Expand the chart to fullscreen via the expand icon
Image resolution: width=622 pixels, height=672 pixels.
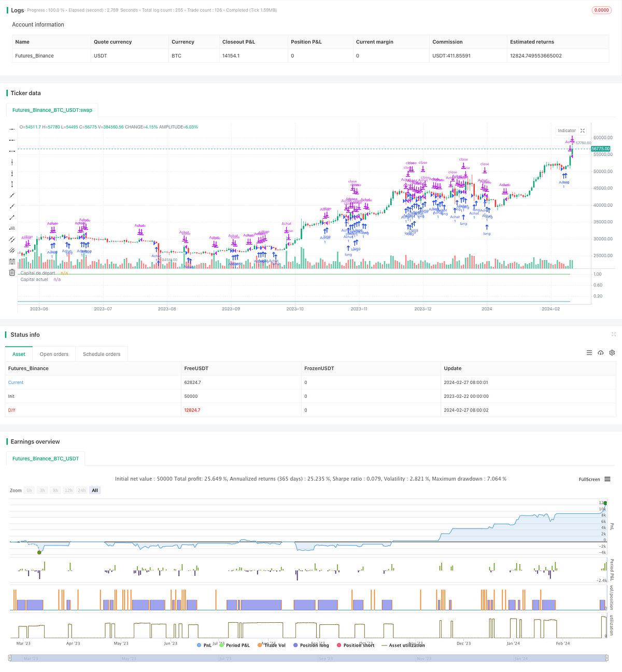[583, 131]
